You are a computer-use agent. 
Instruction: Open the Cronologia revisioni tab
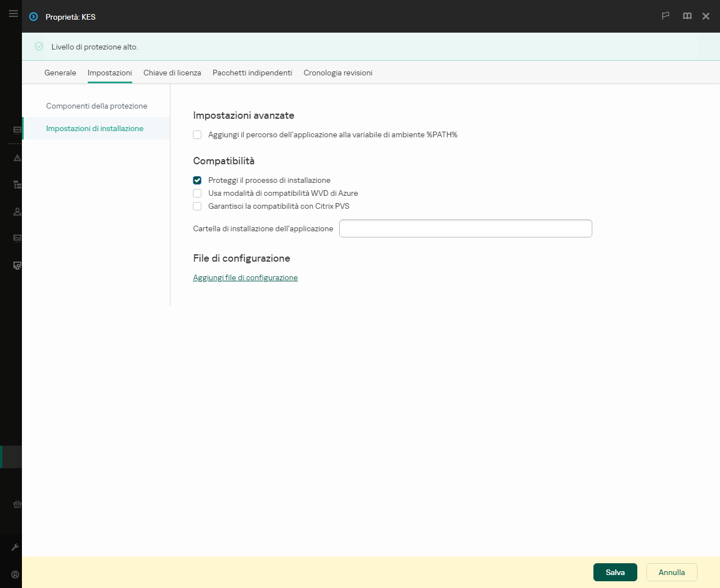(x=337, y=73)
